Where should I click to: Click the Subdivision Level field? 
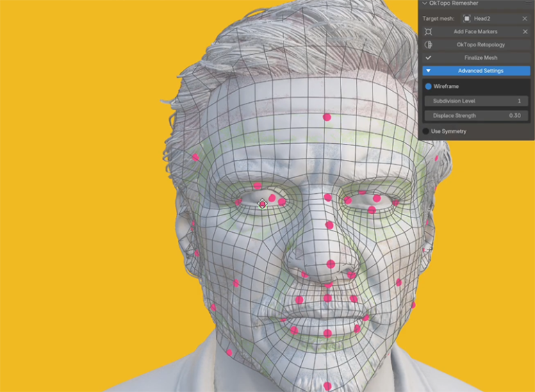[x=476, y=101]
